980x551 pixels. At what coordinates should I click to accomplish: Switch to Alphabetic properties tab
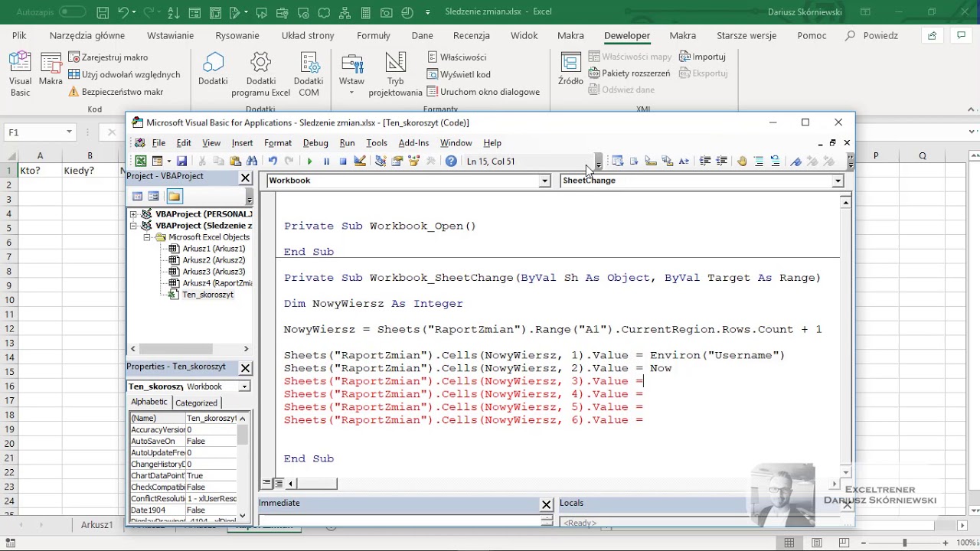149,402
